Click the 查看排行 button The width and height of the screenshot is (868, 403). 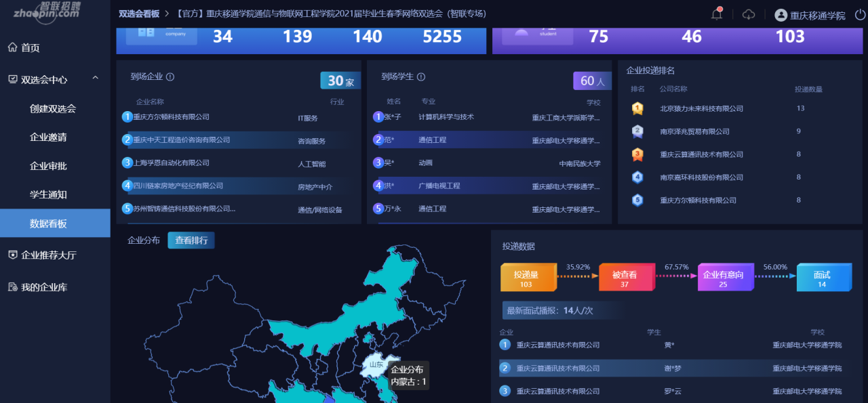coord(191,240)
